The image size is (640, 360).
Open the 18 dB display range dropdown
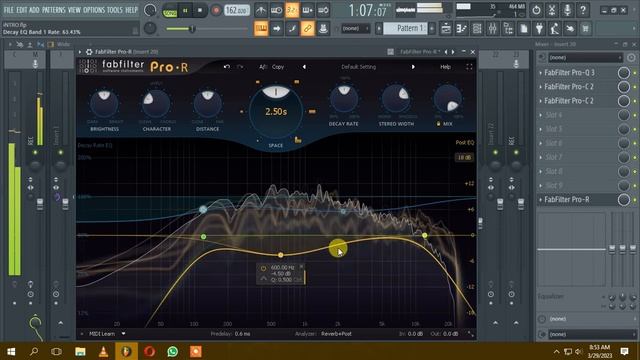(464, 157)
